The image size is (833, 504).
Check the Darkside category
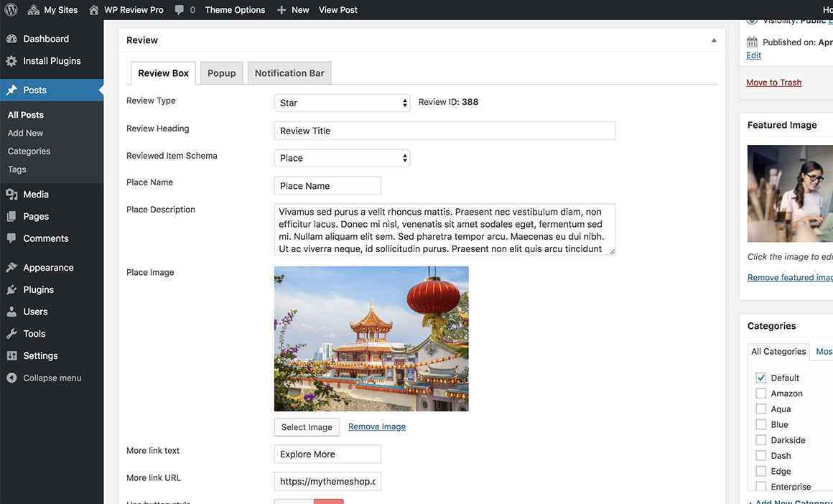click(760, 439)
